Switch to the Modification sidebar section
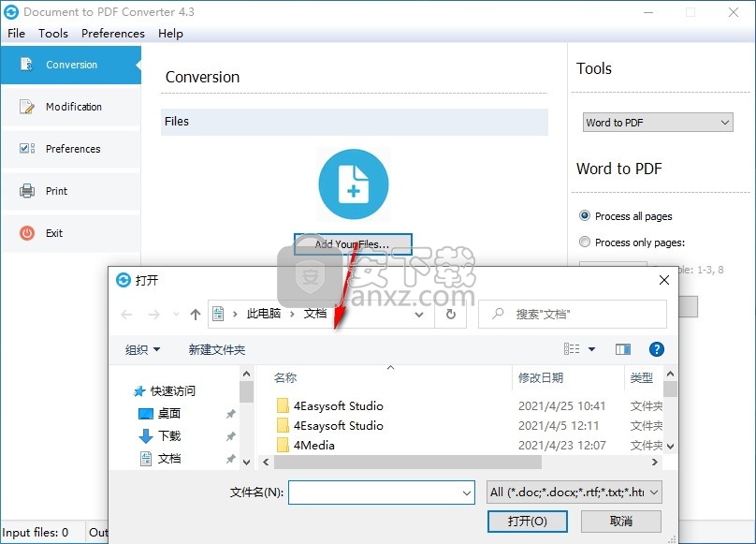The image size is (756, 544). [71, 107]
